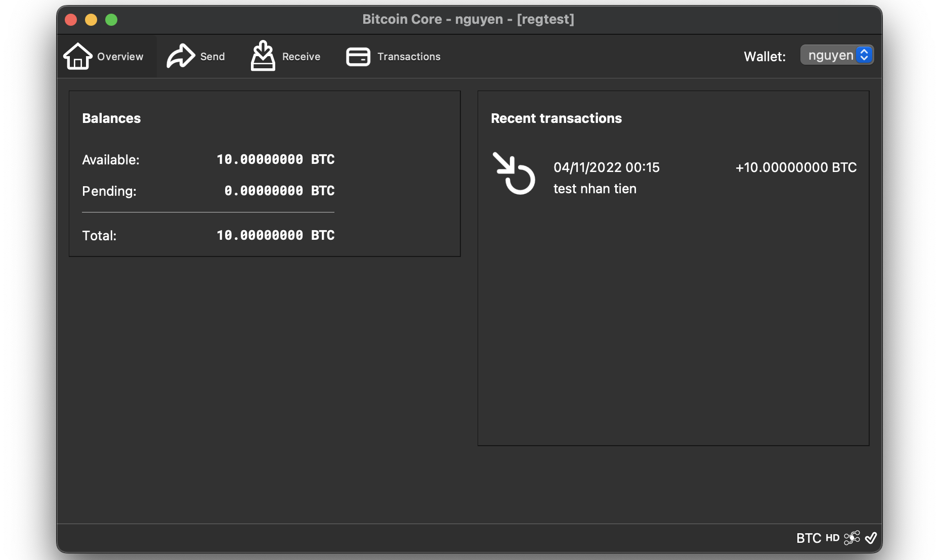Click the Wallet: label
Image resolution: width=939 pixels, height=560 pixels.
click(764, 57)
